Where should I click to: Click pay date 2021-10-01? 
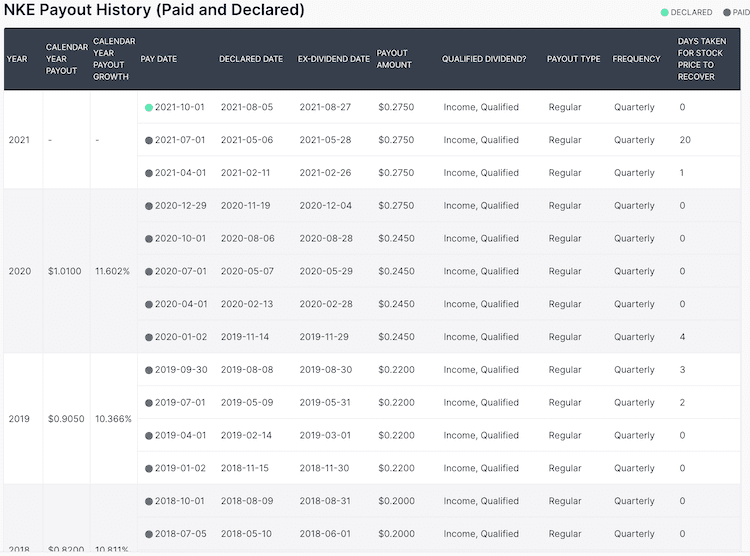(179, 107)
